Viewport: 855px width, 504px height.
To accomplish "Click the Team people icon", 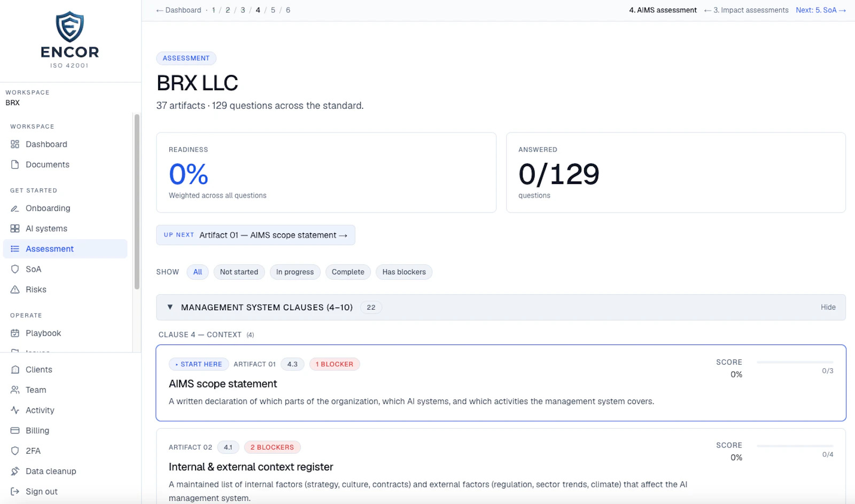I will 15,390.
